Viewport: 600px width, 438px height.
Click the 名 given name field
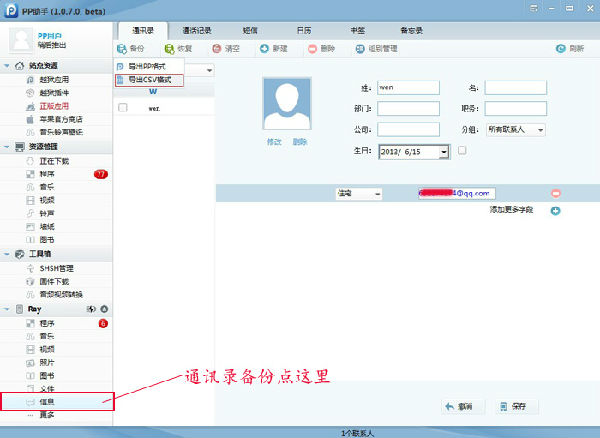coord(516,88)
